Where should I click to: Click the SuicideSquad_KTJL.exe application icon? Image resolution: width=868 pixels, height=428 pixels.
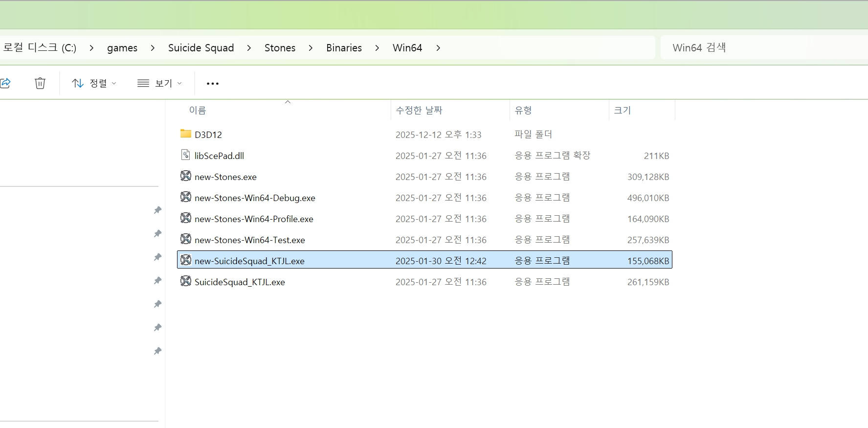click(186, 281)
